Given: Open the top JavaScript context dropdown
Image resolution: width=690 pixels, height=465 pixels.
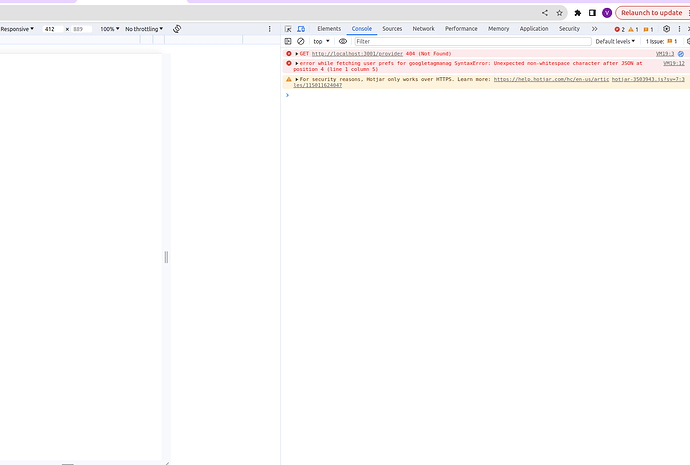Looking at the screenshot, I should click(x=321, y=41).
